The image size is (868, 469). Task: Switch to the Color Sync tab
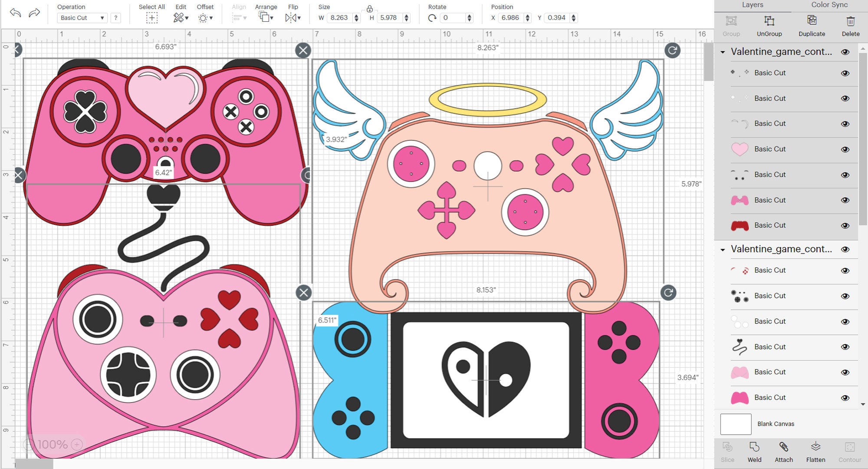[x=828, y=5]
